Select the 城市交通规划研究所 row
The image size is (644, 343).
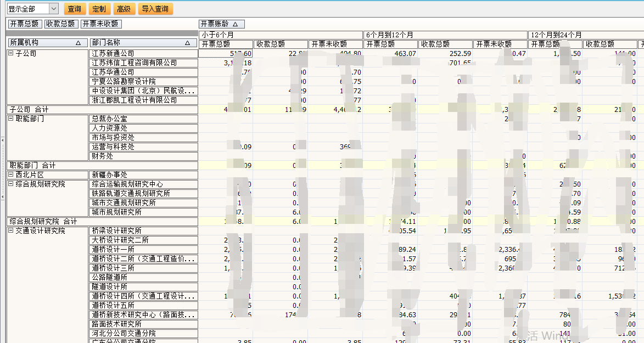point(143,203)
